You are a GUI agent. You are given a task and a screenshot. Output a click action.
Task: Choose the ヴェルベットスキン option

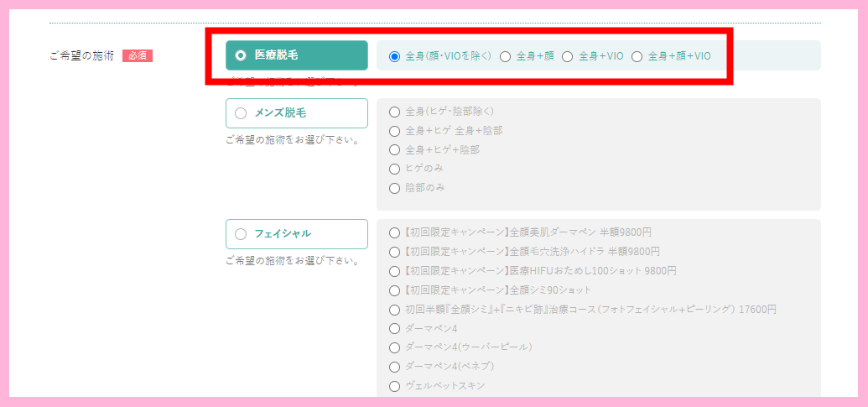(437, 387)
